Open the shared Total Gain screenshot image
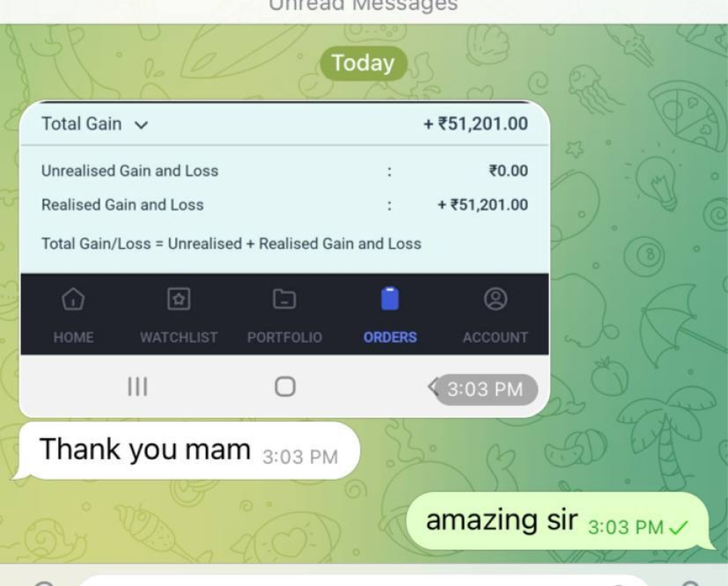This screenshot has width=728, height=586. pyautogui.click(x=284, y=259)
